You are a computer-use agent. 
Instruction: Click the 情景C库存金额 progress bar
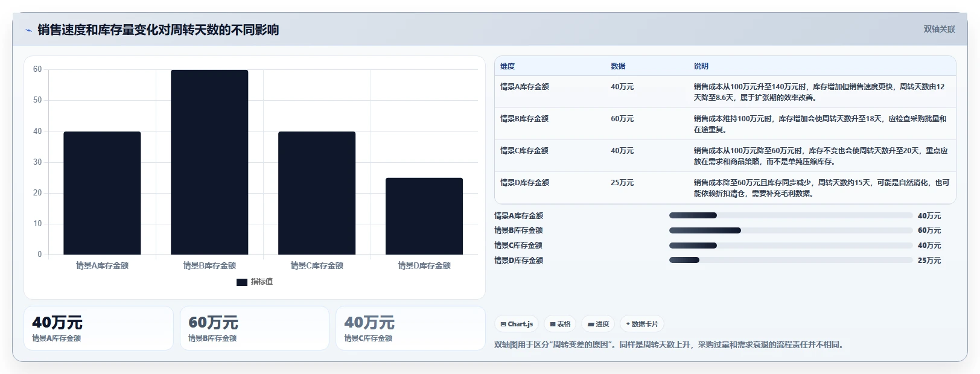pyautogui.click(x=791, y=246)
